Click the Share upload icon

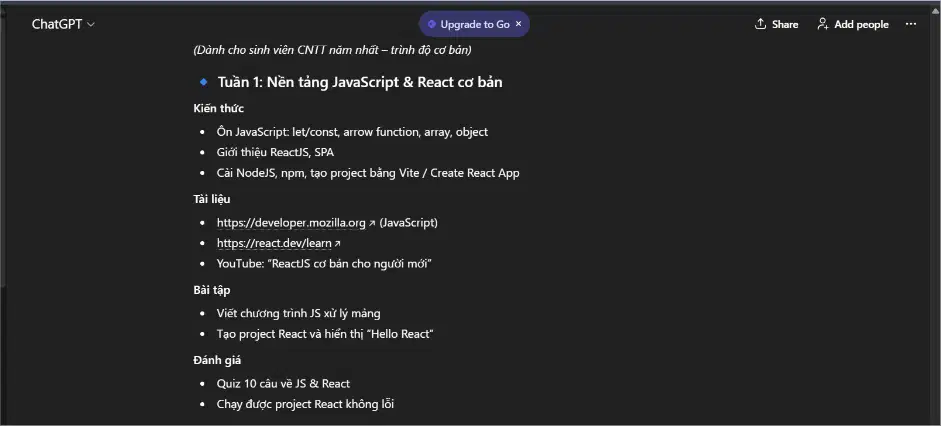760,24
